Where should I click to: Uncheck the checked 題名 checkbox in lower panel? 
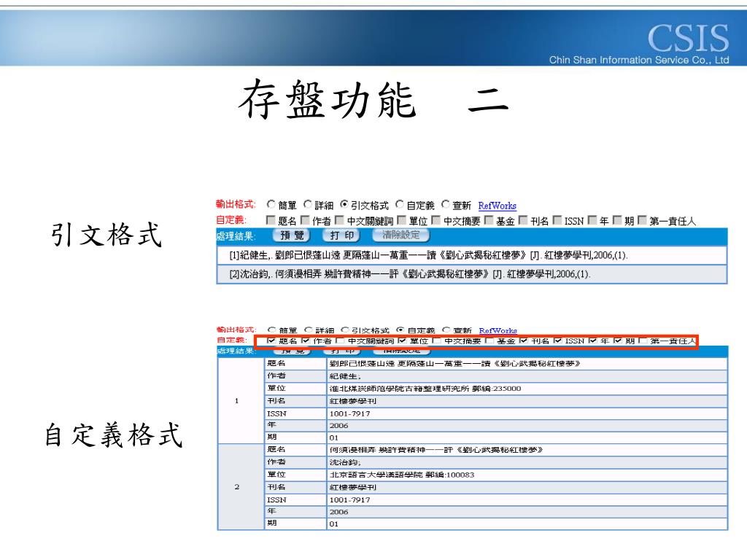[x=271, y=341]
